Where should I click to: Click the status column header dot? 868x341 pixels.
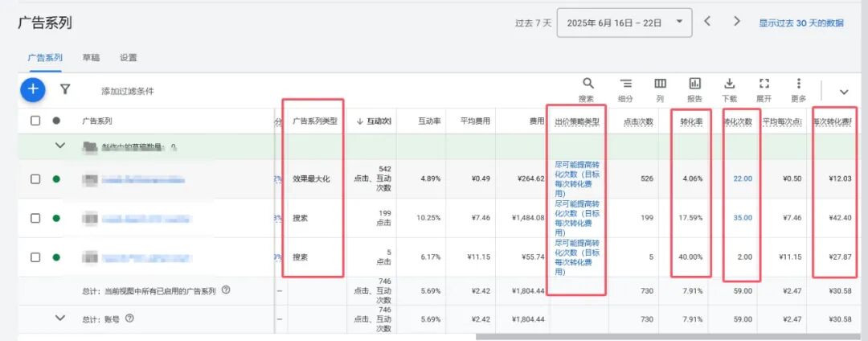(x=56, y=121)
